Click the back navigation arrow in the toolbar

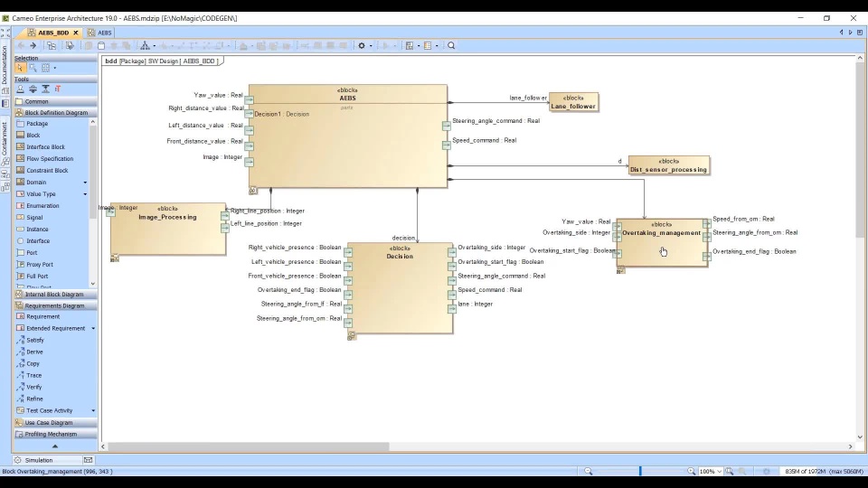tap(21, 46)
